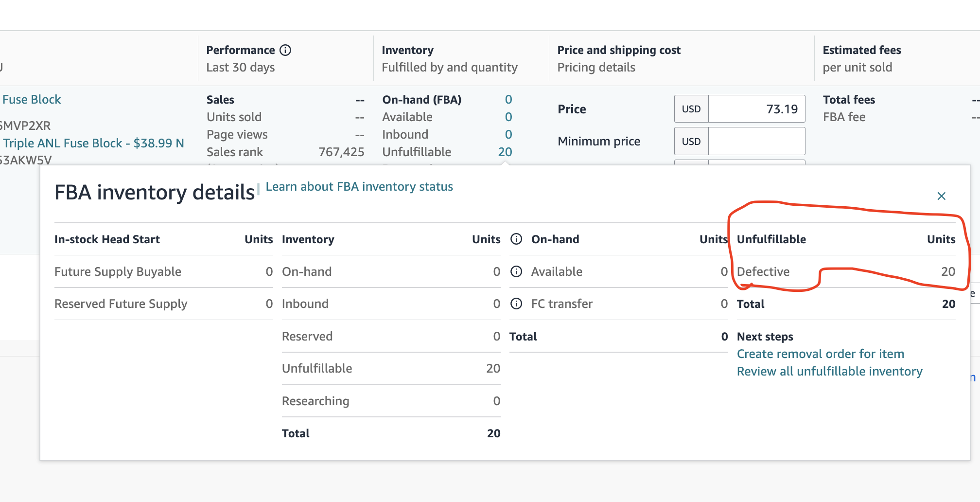Close the FBA inventory details popup

[941, 196]
